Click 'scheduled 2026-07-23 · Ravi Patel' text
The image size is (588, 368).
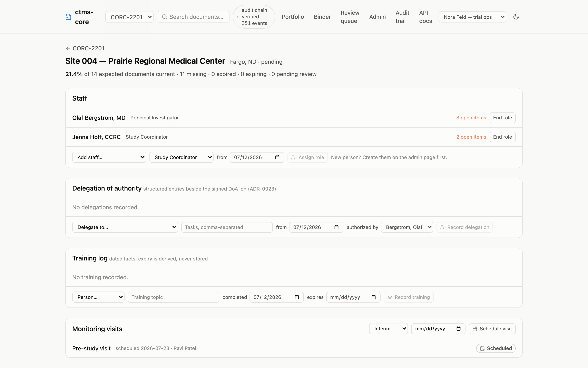click(156, 348)
